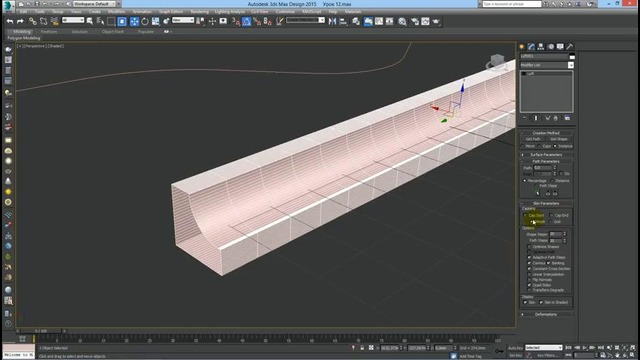Open the Create command panel tab
Image resolution: width=640 pixels, height=360 pixels.
point(522,47)
